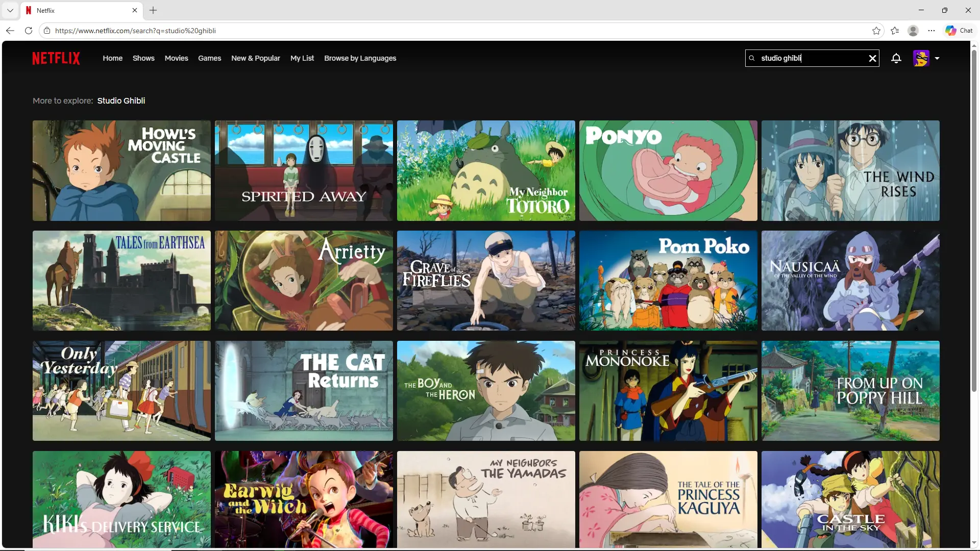The height and width of the screenshot is (551, 980).
Task: Open Copilot Chat in browser toolbar
Action: click(x=959, y=31)
